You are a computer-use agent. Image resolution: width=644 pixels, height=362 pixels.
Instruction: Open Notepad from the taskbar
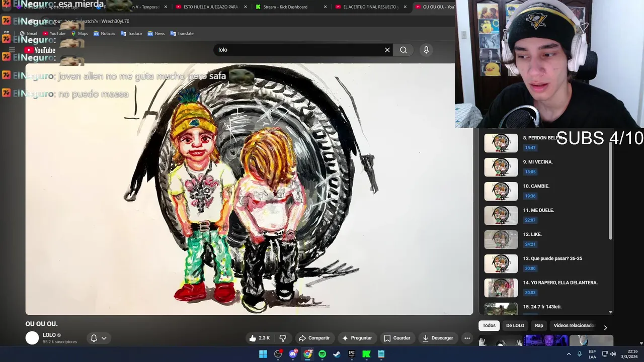click(381, 354)
